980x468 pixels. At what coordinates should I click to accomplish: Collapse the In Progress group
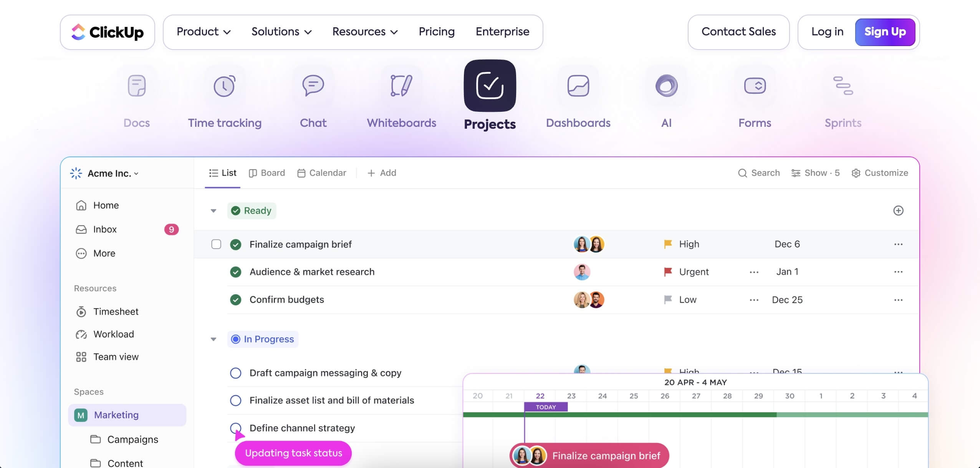click(214, 339)
